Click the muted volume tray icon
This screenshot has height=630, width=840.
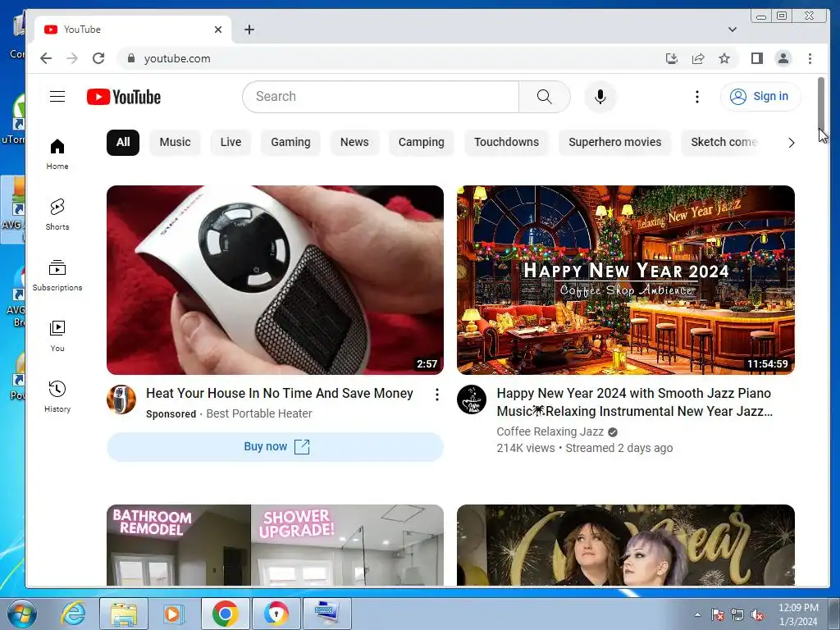[757, 614]
